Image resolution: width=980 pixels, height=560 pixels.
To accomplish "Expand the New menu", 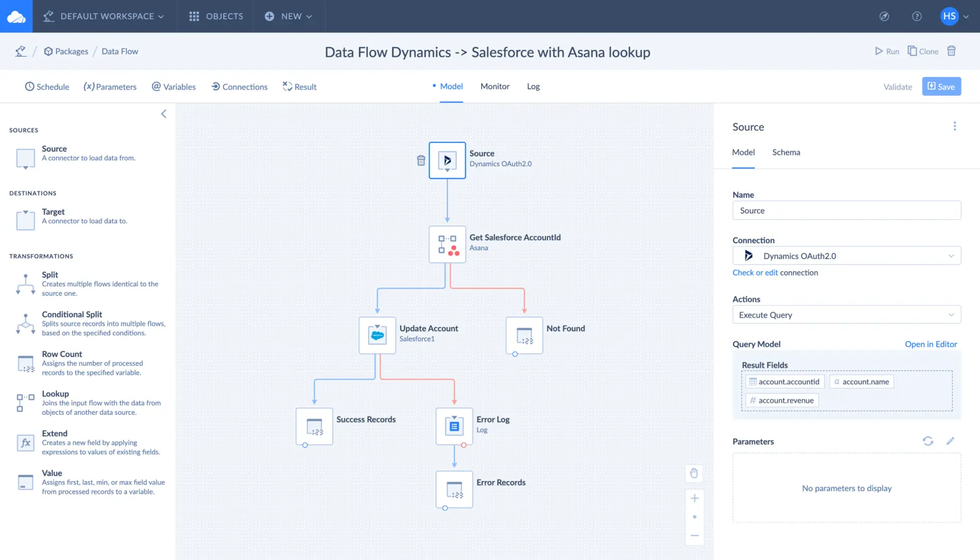I will point(288,17).
